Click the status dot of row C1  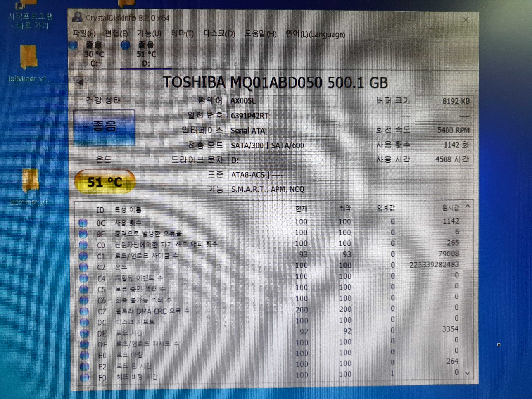[84, 256]
